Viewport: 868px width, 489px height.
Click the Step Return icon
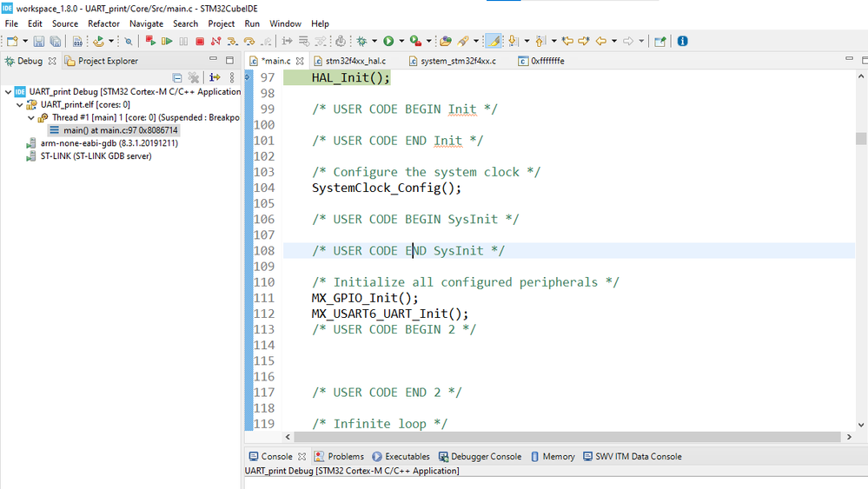(x=266, y=41)
